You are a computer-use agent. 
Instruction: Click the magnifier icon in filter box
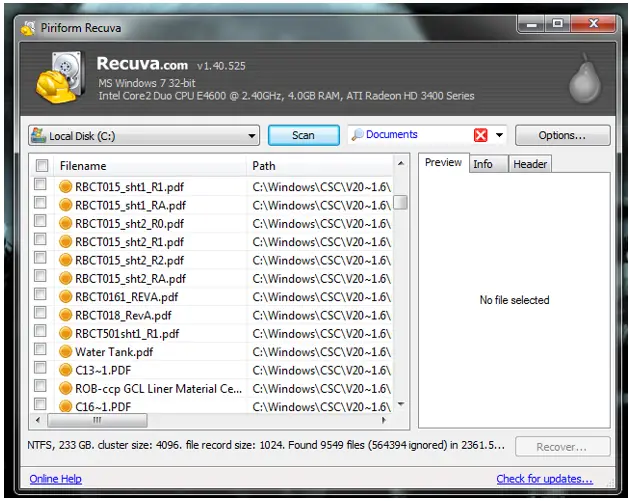point(357,135)
